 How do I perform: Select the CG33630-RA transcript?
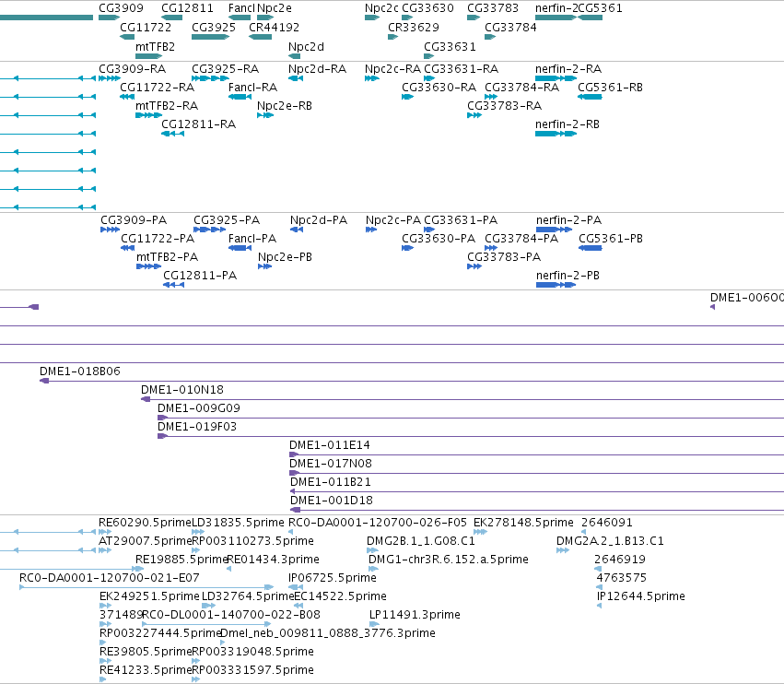407,97
